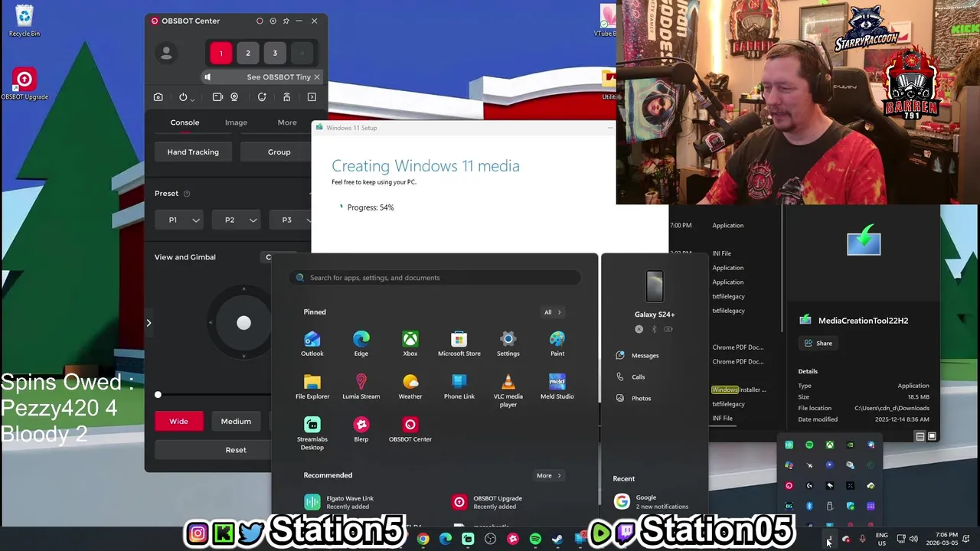Open the OBSBOT user profile avatar
Image resolution: width=980 pixels, height=551 pixels.
165,53
